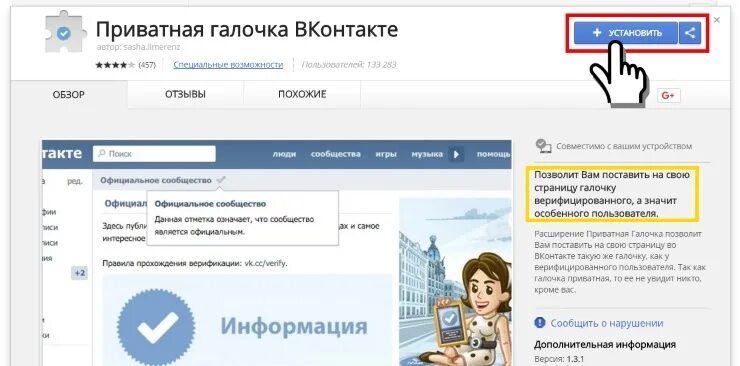Click the УСТАНОВИТЬ install button
This screenshot has width=740, height=366.
tap(626, 33)
